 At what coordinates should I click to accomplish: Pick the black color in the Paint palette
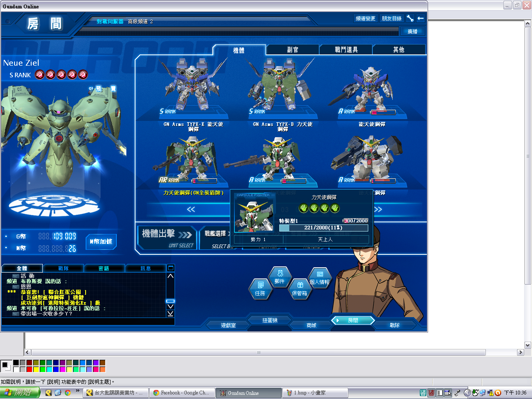(x=16, y=363)
